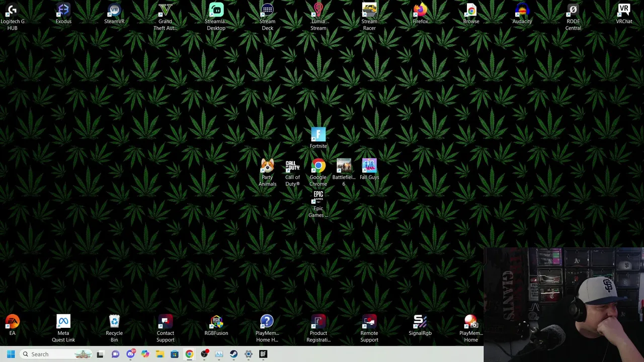
Task: Select the Product Registration shortcut
Action: click(318, 328)
